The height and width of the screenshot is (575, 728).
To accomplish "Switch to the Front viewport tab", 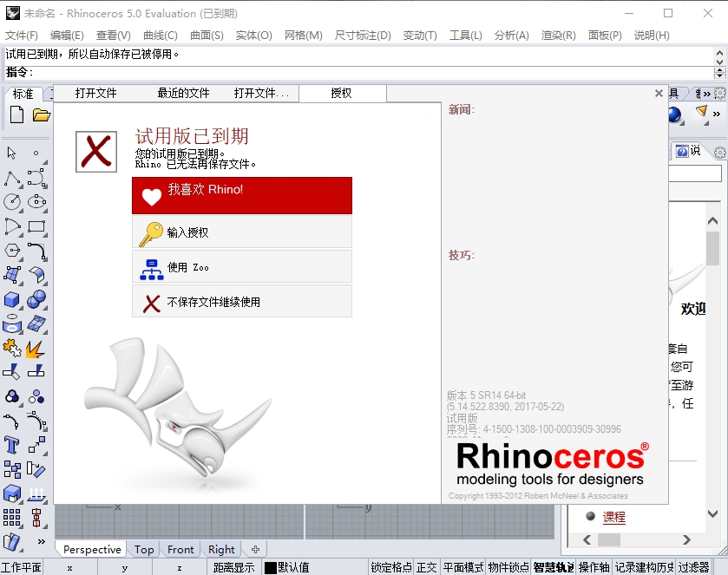I will (x=180, y=549).
